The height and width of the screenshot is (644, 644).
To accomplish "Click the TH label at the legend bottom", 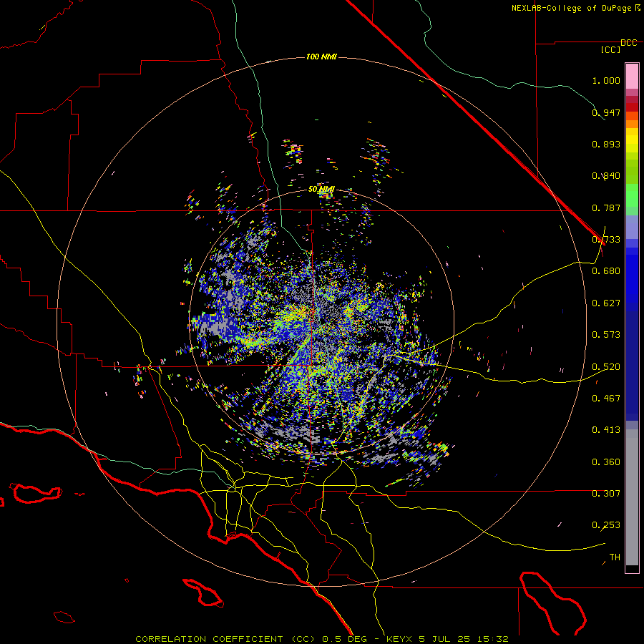I will [615, 557].
